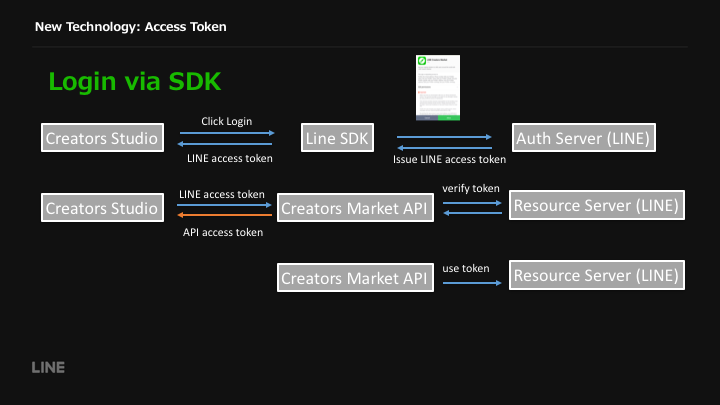Click the green LINE icon inside the login thumbnail
This screenshot has height=405, width=720.
coord(422,62)
